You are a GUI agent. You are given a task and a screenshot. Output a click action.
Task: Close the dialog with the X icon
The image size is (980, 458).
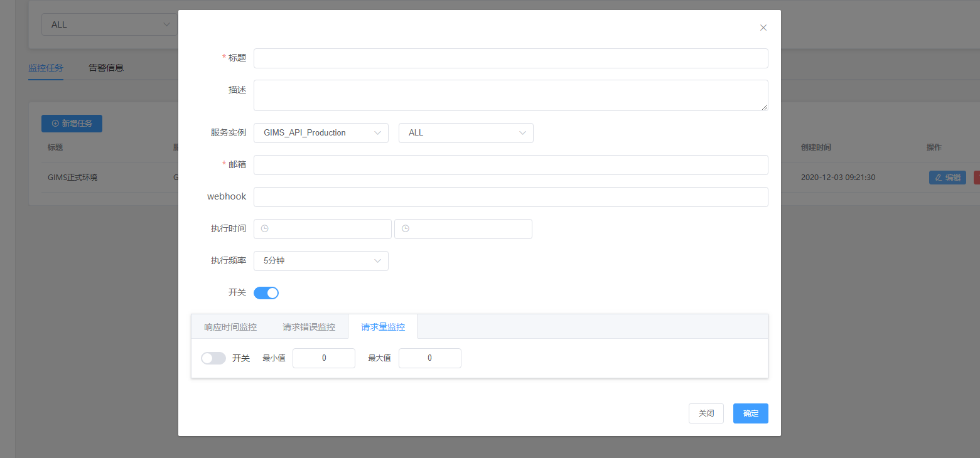pyautogui.click(x=763, y=28)
